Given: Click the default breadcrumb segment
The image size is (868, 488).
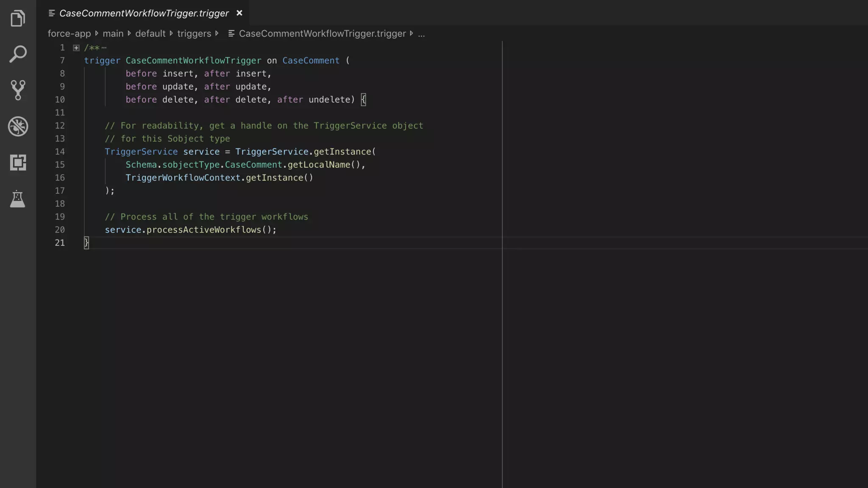Looking at the screenshot, I should point(150,33).
